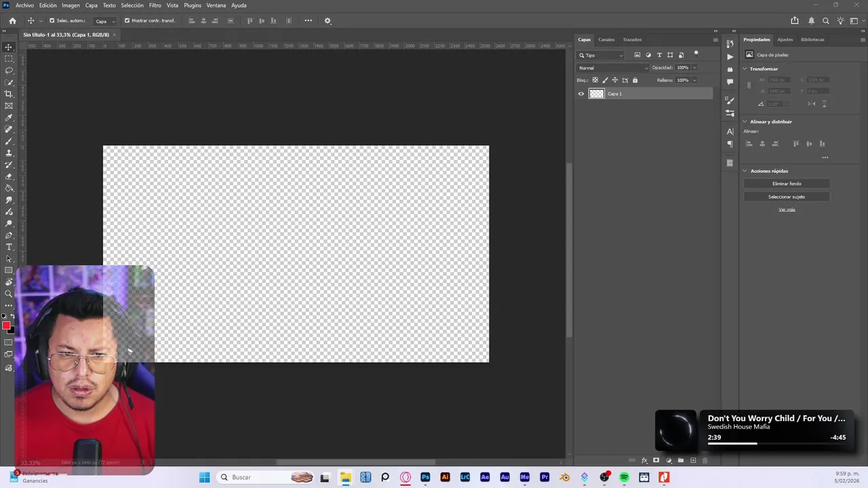The image size is (868, 488).
Task: Open the layer filter Tipo dropdown
Action: point(601,55)
